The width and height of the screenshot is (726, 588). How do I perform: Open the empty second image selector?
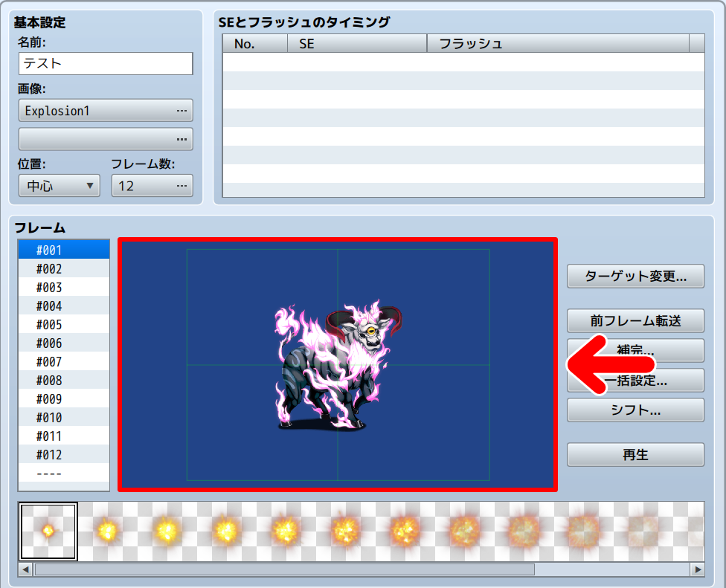pos(106,139)
